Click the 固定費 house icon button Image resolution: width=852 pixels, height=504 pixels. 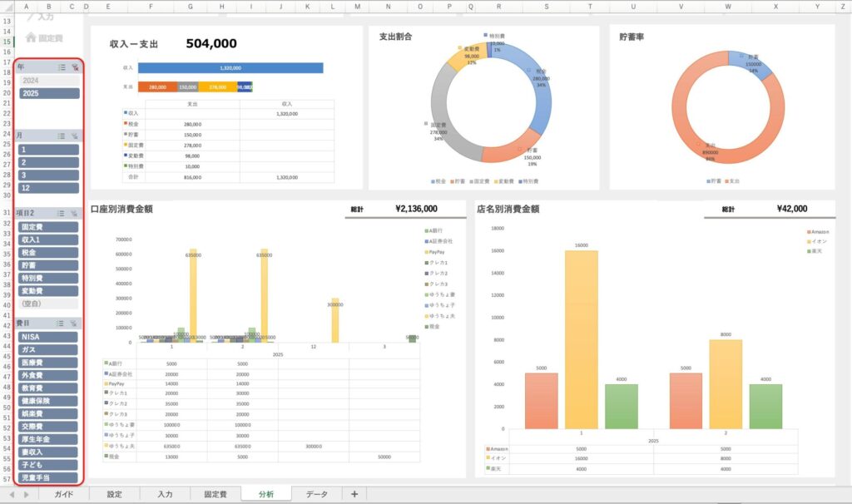pos(31,37)
